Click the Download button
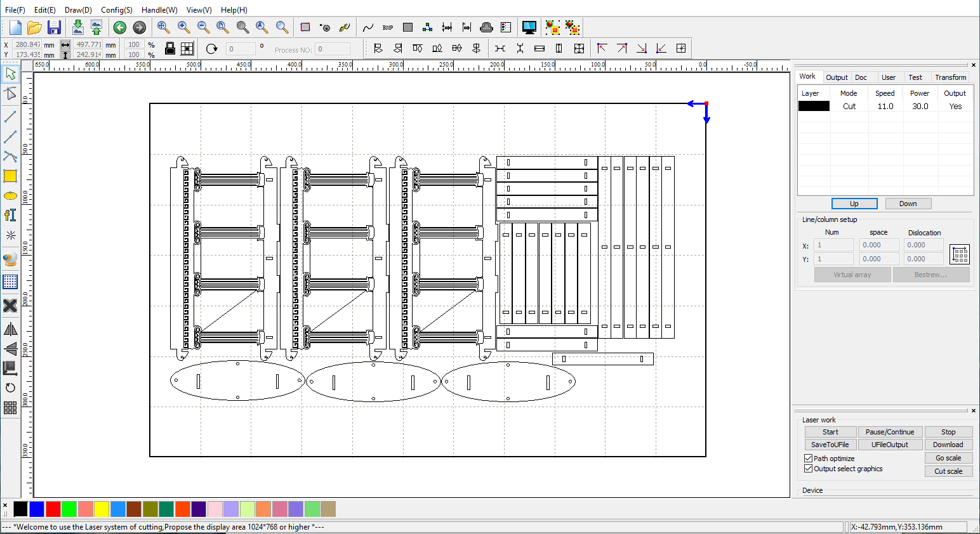The width and height of the screenshot is (980, 534). pyautogui.click(x=948, y=445)
